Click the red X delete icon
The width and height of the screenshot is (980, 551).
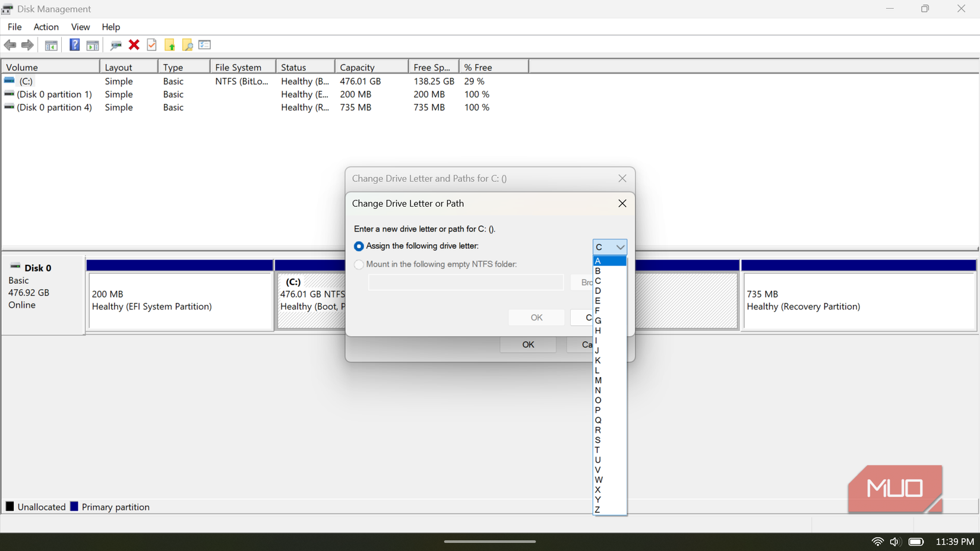(x=134, y=45)
